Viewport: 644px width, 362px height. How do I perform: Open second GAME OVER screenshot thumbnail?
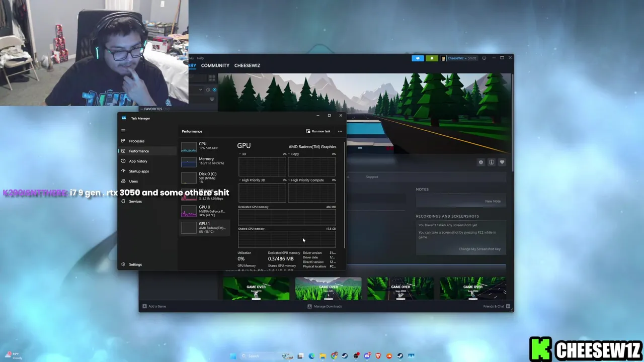[x=328, y=289]
